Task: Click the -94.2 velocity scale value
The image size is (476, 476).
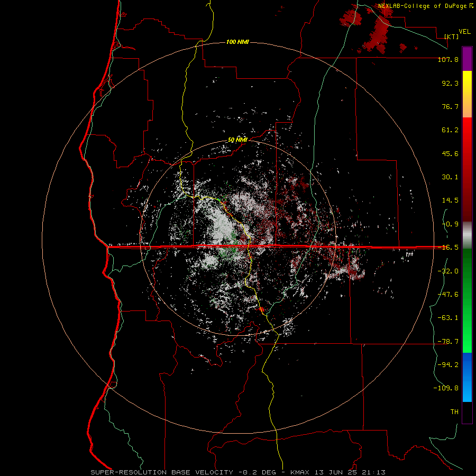Action: (448, 365)
